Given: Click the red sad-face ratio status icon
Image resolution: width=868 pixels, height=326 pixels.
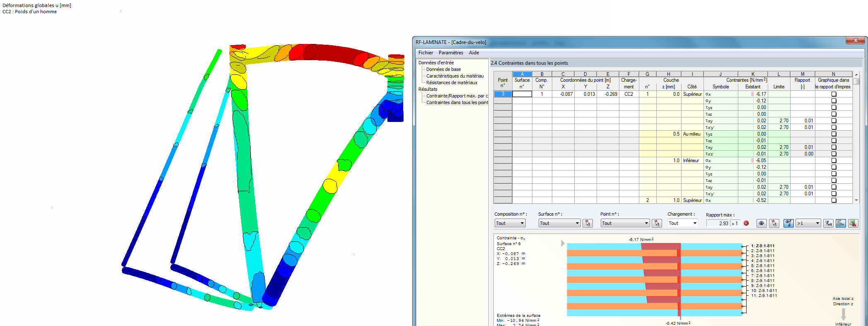Looking at the screenshot, I should (746, 223).
